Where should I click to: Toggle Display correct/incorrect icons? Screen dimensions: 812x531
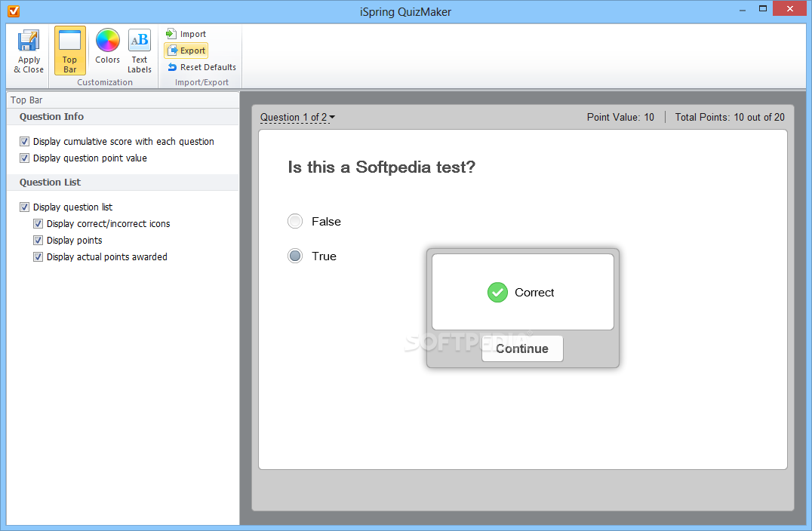tap(38, 223)
